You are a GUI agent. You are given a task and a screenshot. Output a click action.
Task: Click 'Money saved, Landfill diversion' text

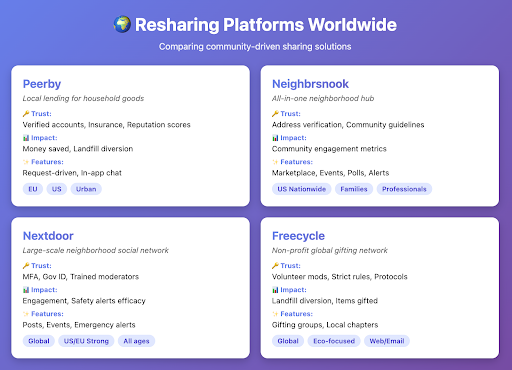(x=78, y=149)
